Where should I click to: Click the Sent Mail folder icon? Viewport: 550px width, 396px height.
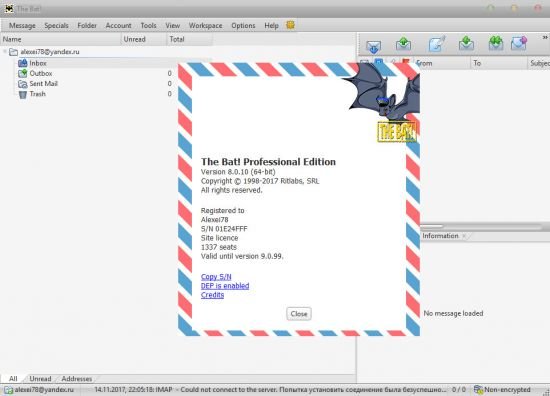[x=23, y=84]
